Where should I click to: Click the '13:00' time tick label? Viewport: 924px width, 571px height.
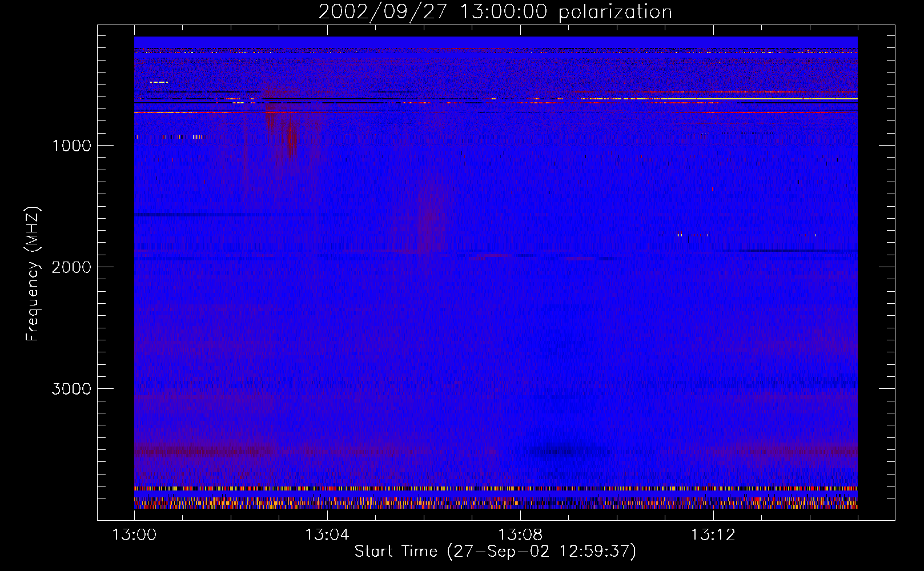pos(134,535)
